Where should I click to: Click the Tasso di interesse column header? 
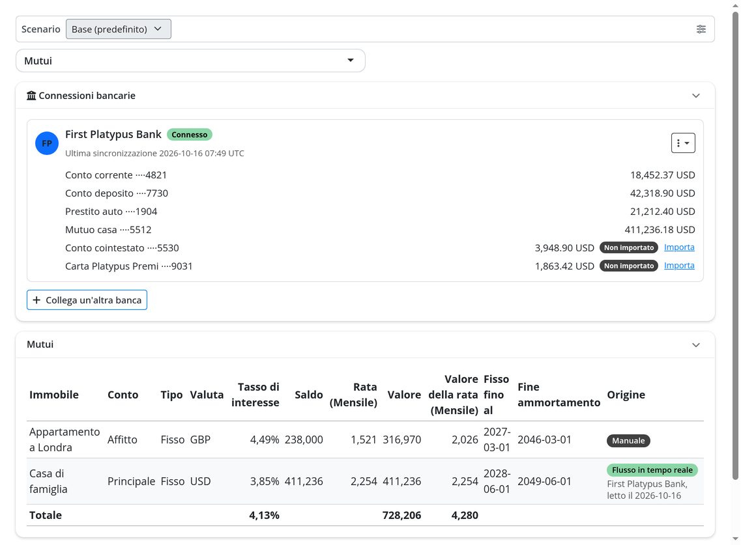pyautogui.click(x=255, y=395)
